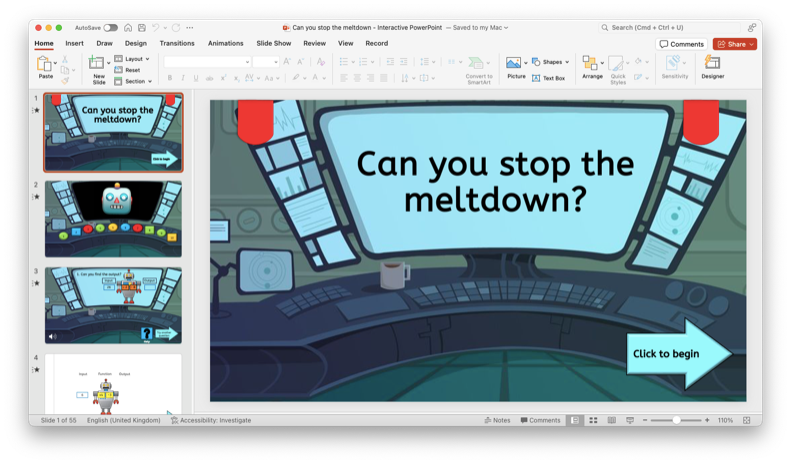Image resolution: width=791 pixels, height=464 pixels.
Task: Click the Undo arrow icon
Action: point(155,28)
